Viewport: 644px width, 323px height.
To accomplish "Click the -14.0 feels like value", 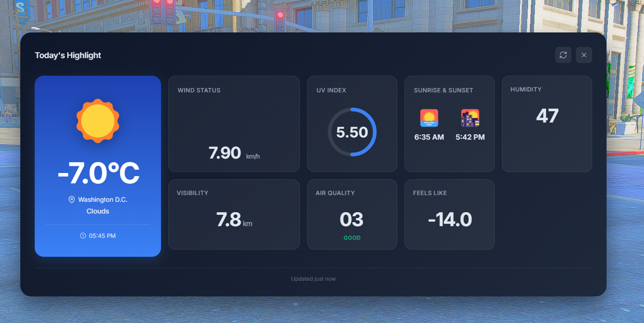I will [450, 220].
